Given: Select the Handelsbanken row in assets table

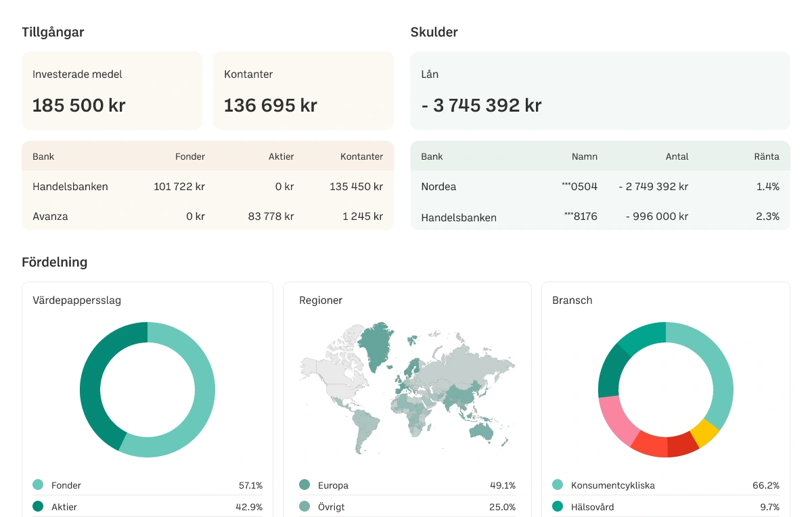Looking at the screenshot, I should pyautogui.click(x=208, y=186).
